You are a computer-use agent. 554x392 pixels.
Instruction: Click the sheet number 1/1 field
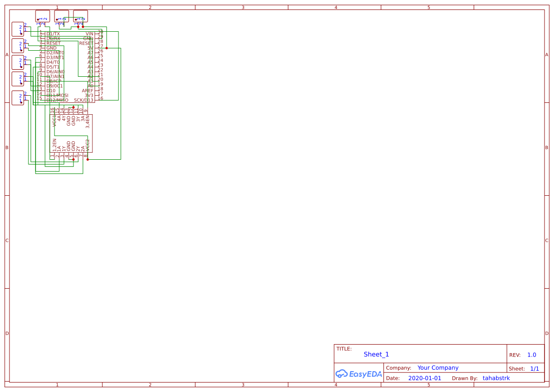[535, 368]
